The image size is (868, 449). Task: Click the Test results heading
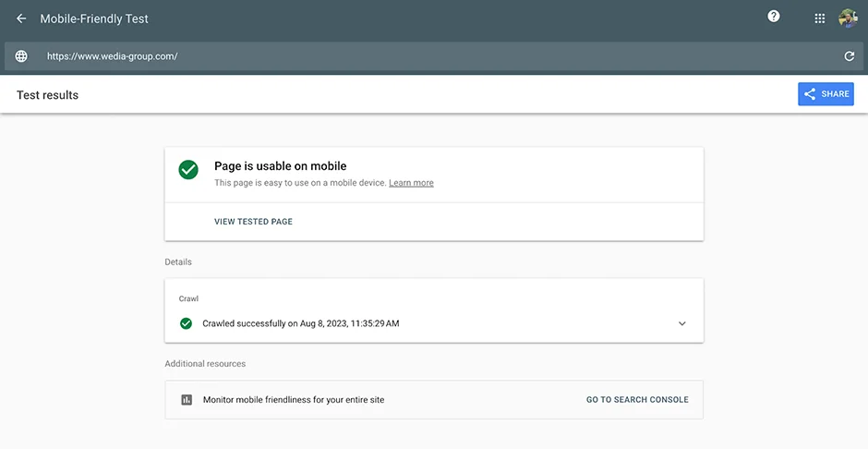48,94
